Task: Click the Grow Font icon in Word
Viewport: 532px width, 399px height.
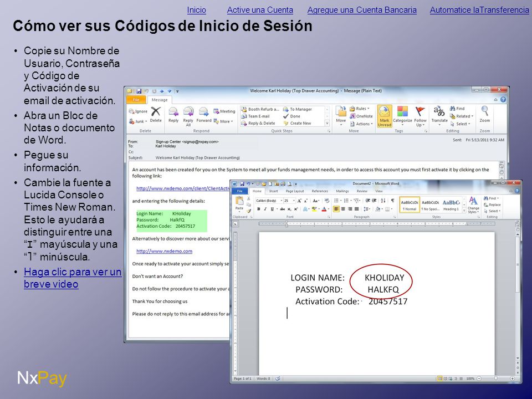Action: (x=299, y=201)
